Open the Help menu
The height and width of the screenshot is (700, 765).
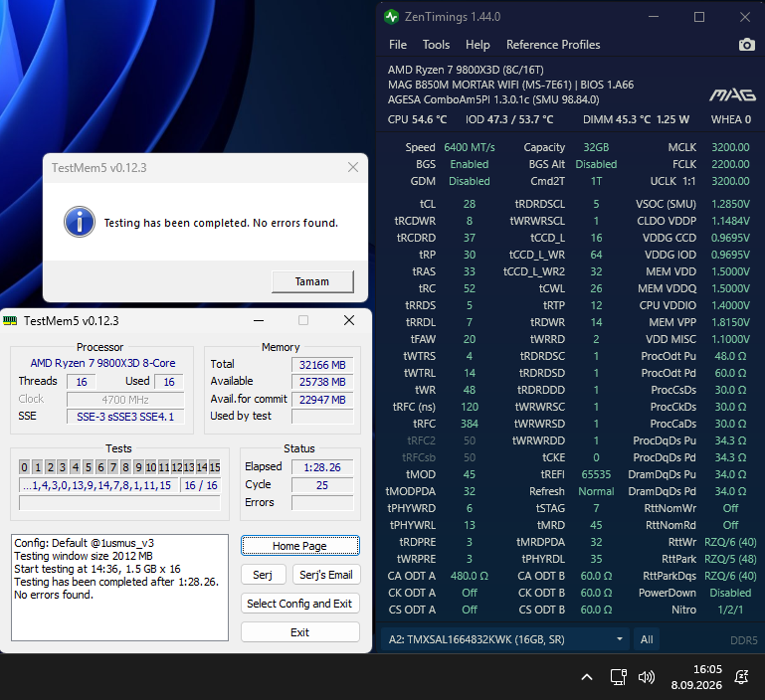click(478, 45)
